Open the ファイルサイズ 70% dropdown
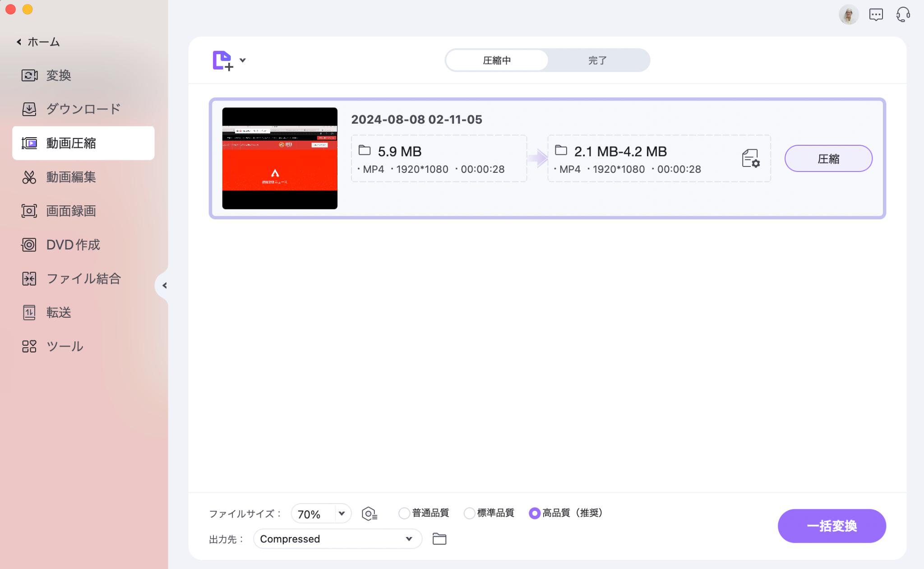Image resolution: width=924 pixels, height=569 pixels. click(x=321, y=513)
